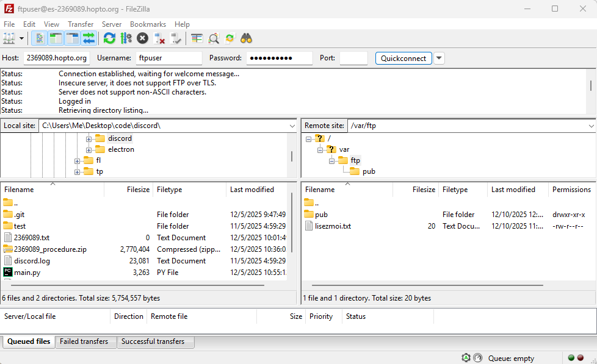Click the Port input field
The image size is (597, 364).
(353, 58)
